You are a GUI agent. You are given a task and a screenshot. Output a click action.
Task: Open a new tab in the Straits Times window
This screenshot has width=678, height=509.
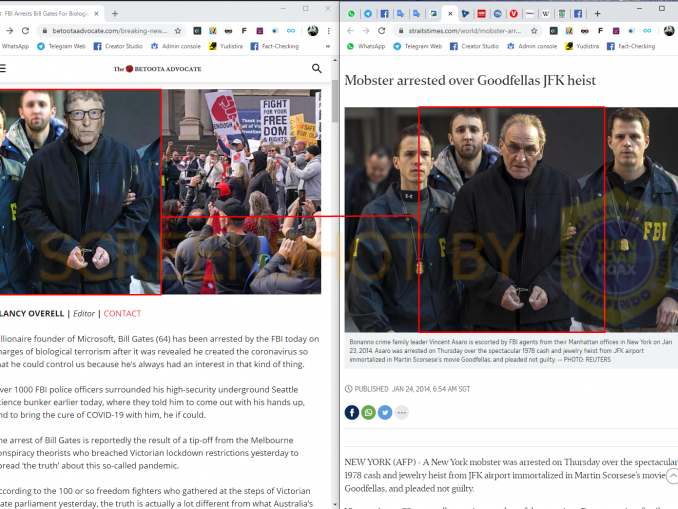597,14
